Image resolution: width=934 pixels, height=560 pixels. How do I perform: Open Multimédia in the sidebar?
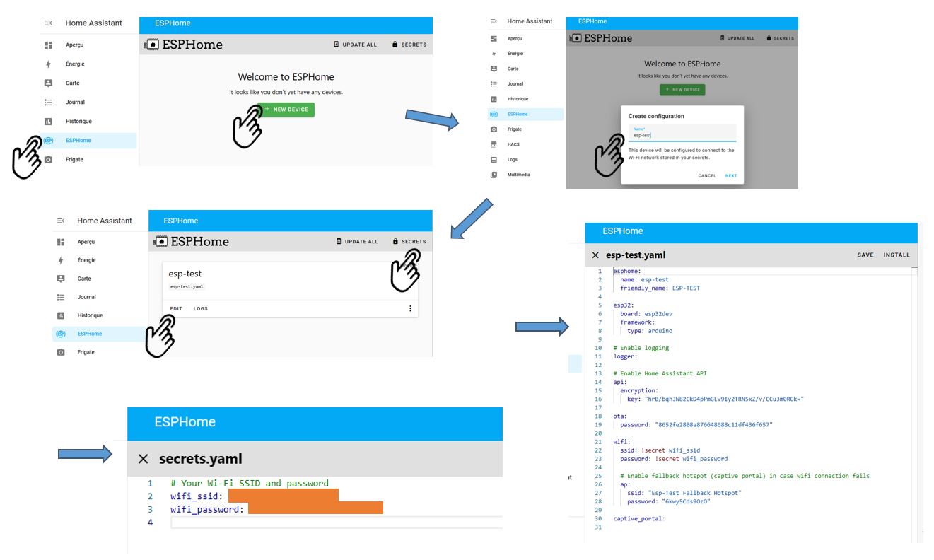518,175
